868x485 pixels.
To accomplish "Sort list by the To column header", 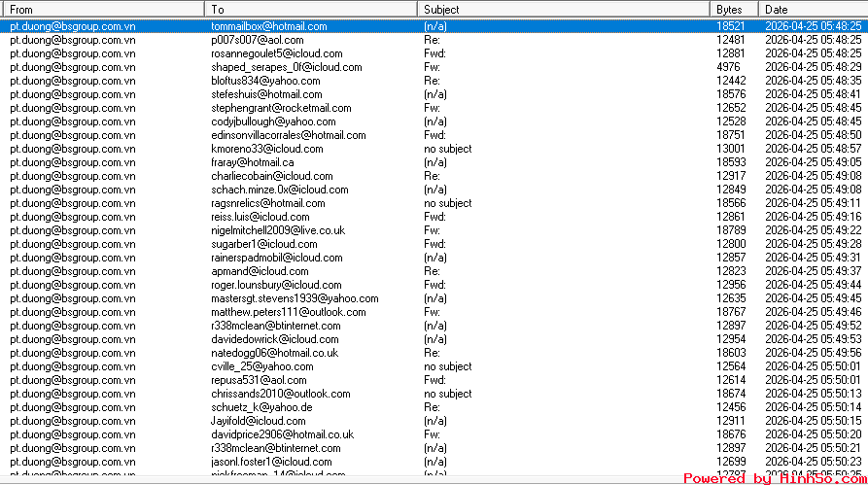I will point(310,10).
